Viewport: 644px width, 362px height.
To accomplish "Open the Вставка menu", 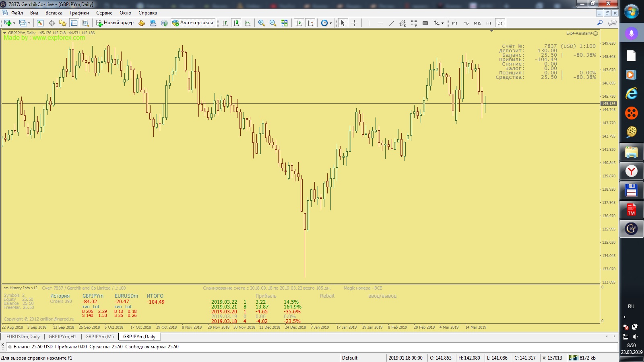I will tap(54, 13).
